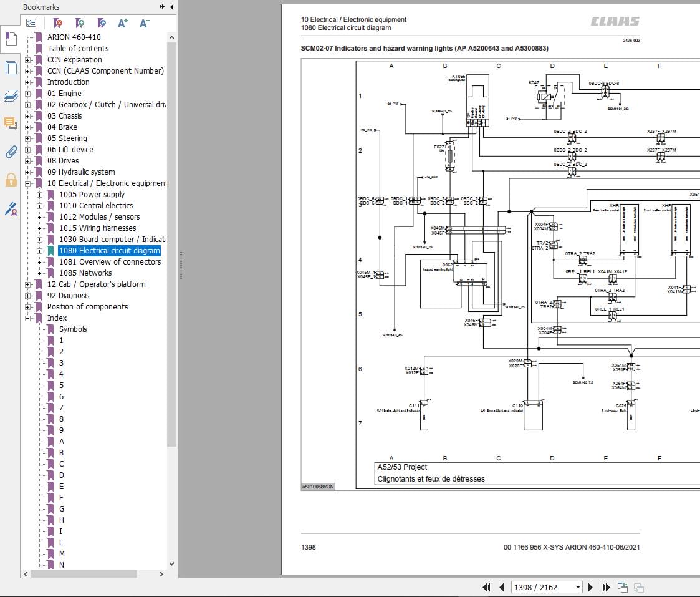Expand the 1005 Power supply node
The height and width of the screenshot is (597, 700).
[x=39, y=195]
